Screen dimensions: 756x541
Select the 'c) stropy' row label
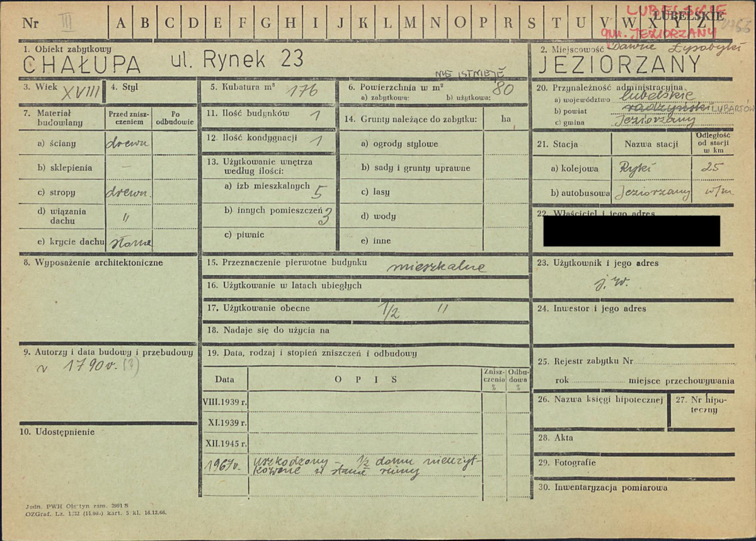click(57, 192)
